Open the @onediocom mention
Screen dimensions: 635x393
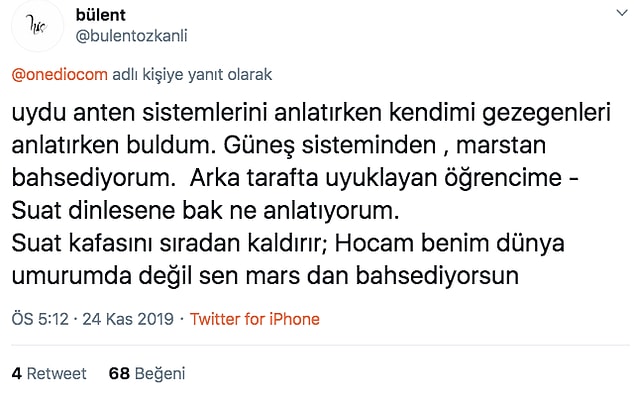click(60, 75)
